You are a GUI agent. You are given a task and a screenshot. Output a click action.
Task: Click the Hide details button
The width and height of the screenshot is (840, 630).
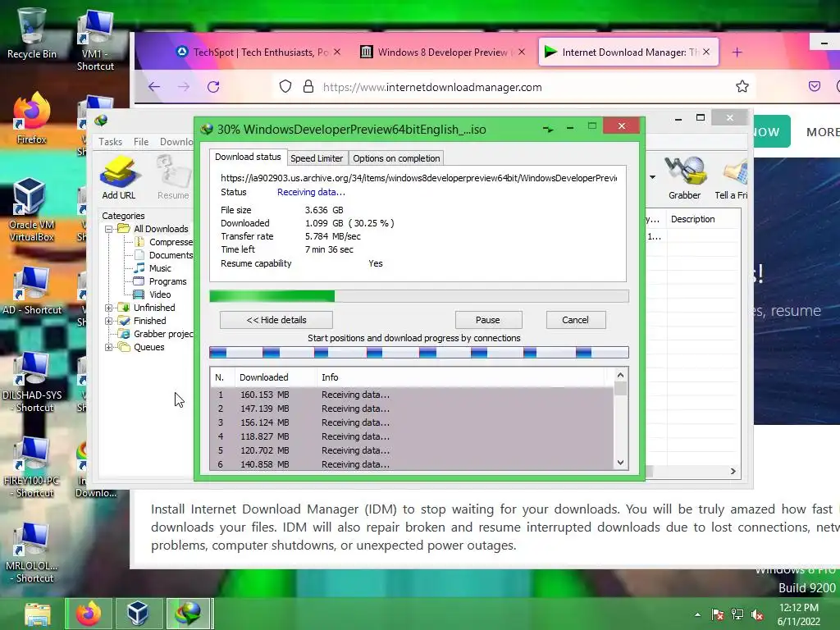(x=276, y=320)
